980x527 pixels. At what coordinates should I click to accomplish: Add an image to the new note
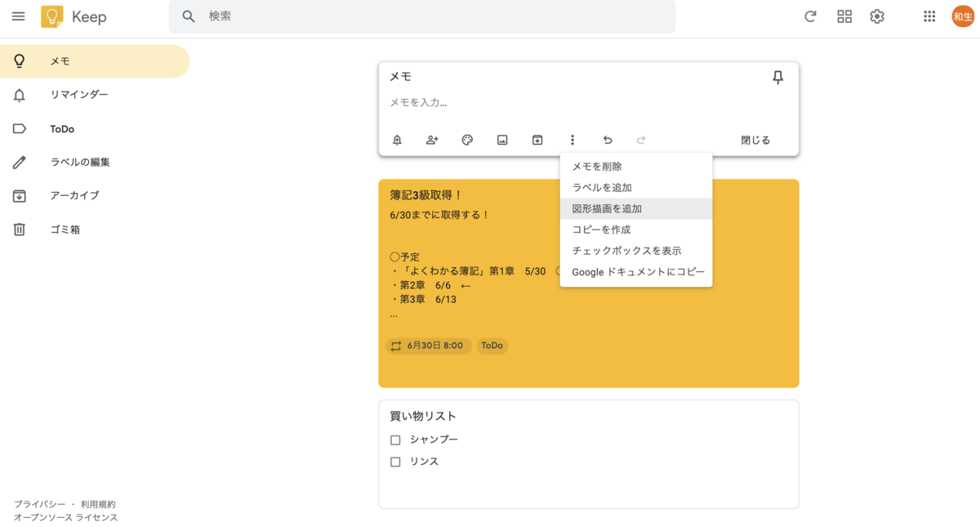[501, 140]
